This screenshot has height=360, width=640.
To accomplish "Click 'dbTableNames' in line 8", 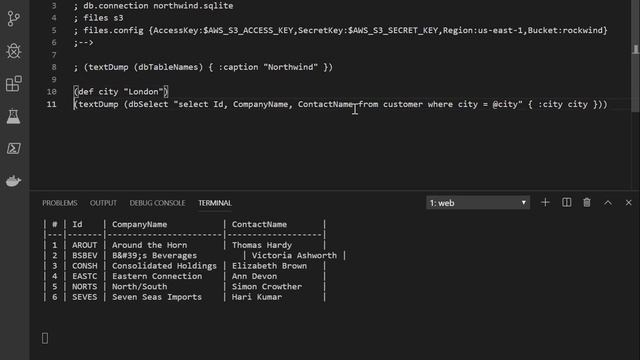I will click(x=168, y=67).
